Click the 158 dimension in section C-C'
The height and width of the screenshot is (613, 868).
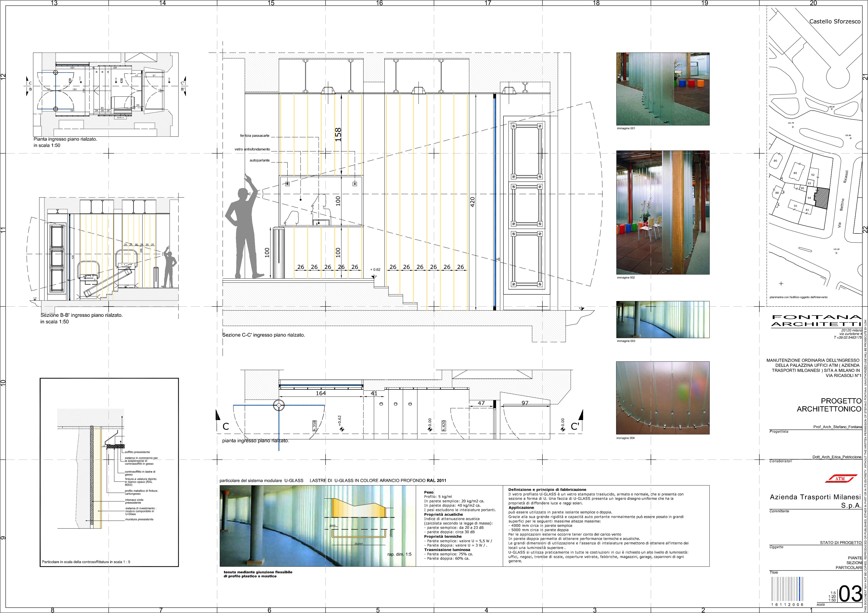(x=338, y=135)
